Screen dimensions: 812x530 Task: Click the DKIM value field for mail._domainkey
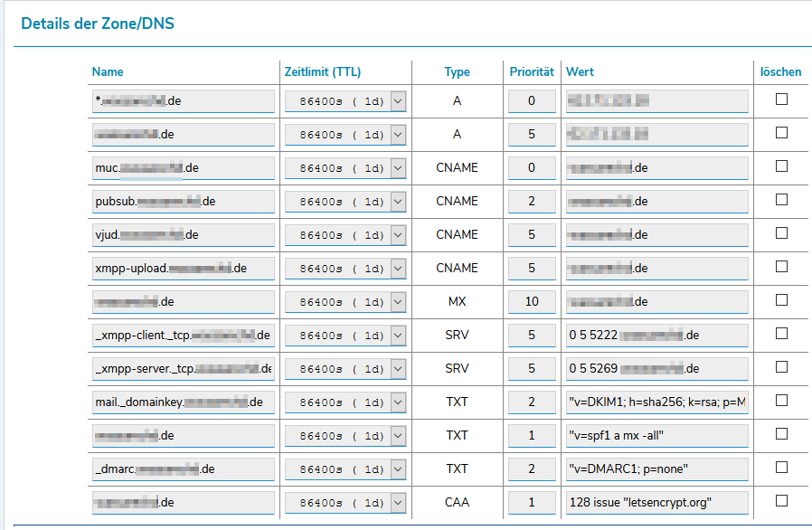(x=656, y=402)
